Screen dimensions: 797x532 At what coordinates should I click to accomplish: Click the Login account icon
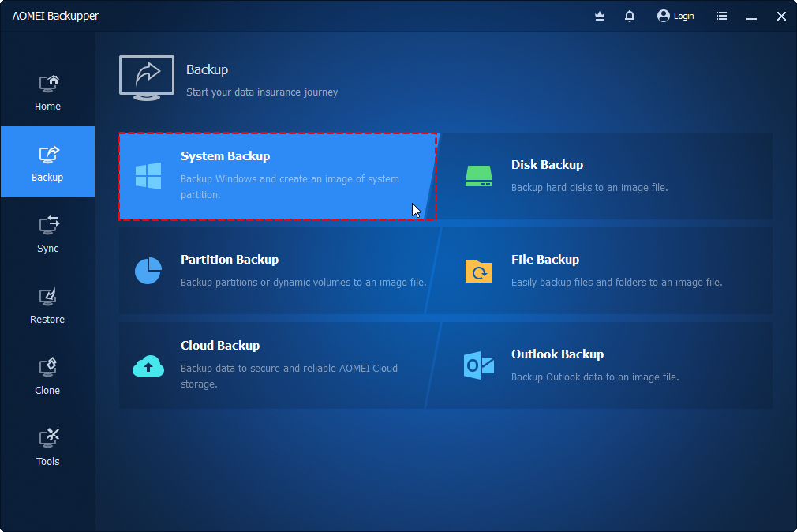pyautogui.click(x=664, y=16)
